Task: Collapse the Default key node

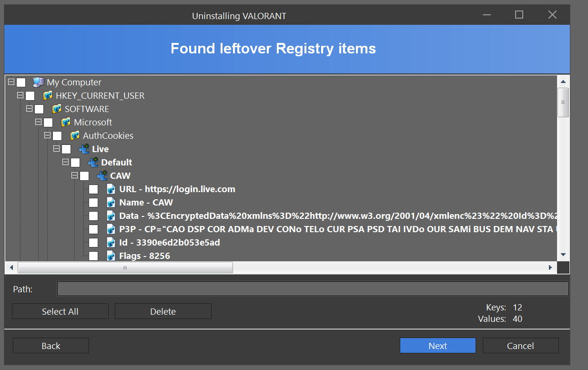Action: click(x=66, y=162)
